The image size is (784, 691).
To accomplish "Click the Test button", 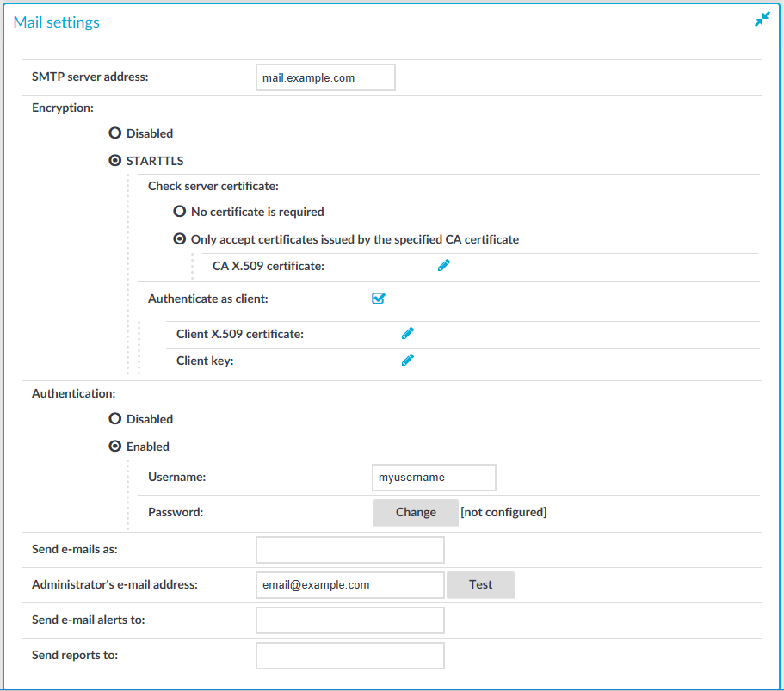I will [480, 584].
